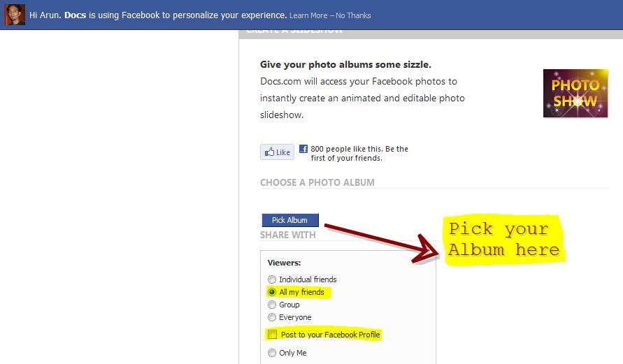Click the Give your photo albums some sizzle headline
Viewport: 623px width, 364px height.
click(x=345, y=65)
